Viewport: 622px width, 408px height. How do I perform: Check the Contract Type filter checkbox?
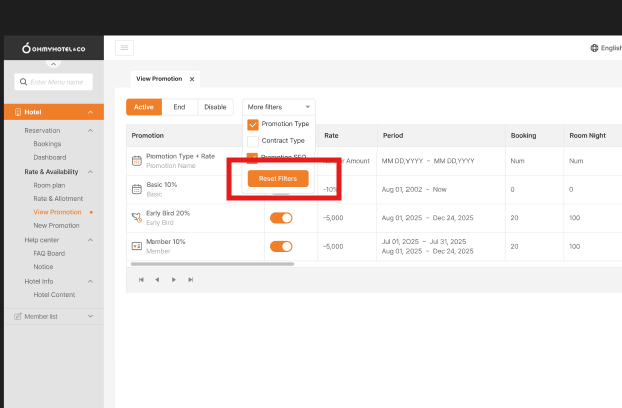click(x=253, y=141)
